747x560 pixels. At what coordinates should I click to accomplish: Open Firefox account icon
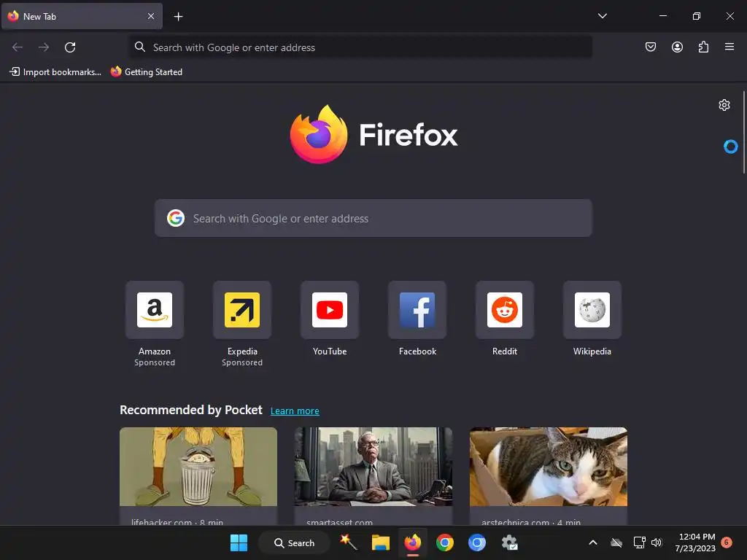pyautogui.click(x=677, y=47)
